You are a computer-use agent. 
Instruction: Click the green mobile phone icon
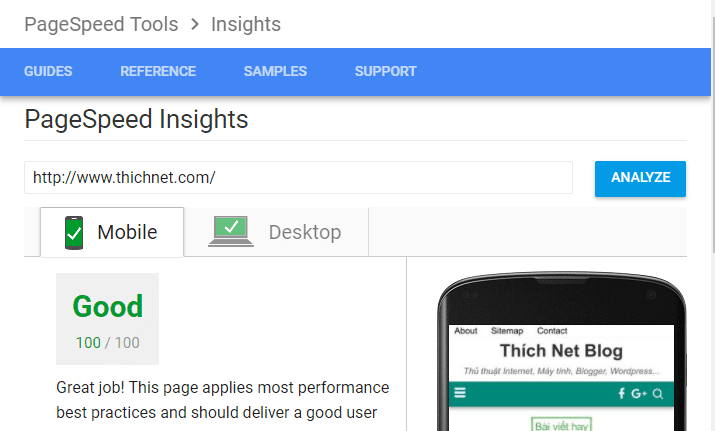[x=73, y=232]
